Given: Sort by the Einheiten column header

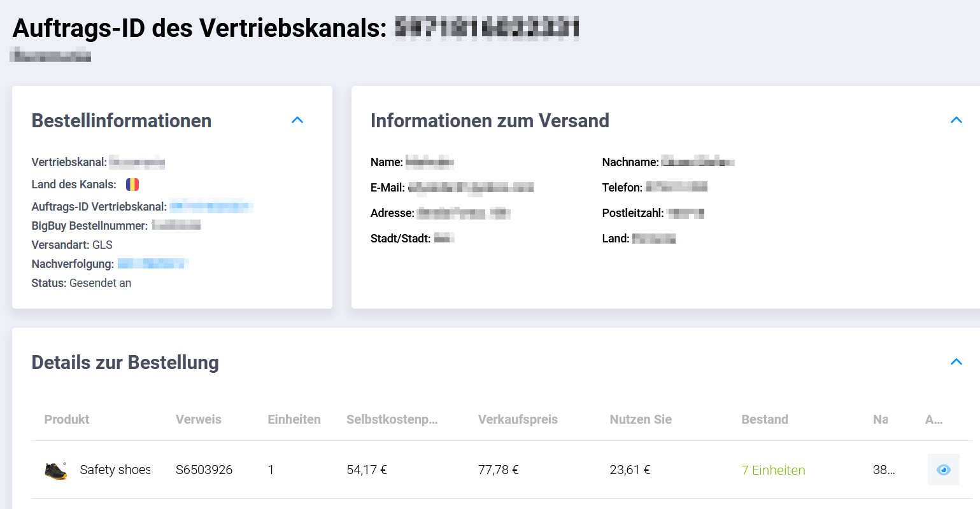Looking at the screenshot, I should click(294, 419).
